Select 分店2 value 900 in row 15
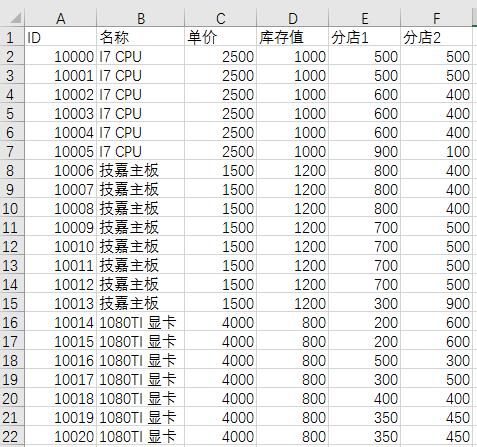 coord(436,303)
